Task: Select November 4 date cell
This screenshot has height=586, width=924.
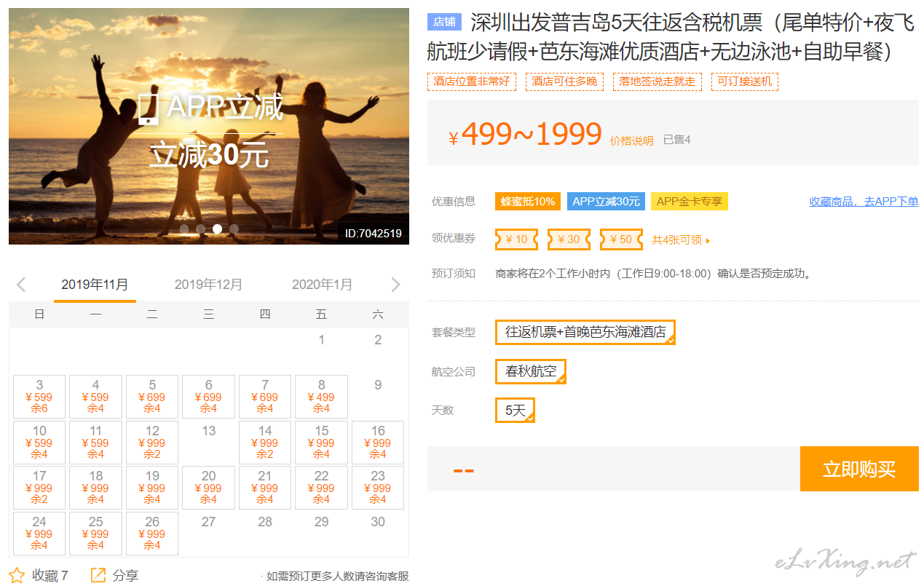Action: (95, 397)
